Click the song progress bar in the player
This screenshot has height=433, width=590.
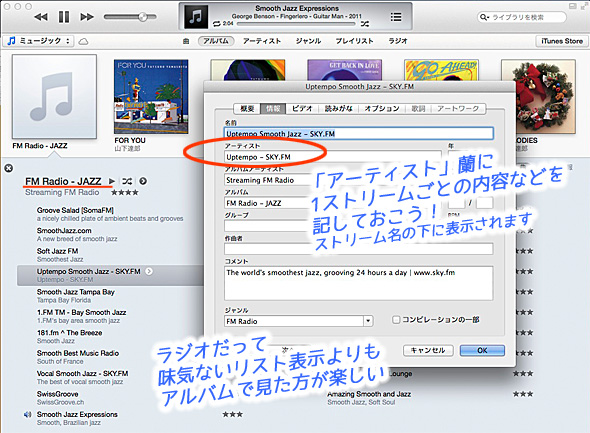(296, 24)
